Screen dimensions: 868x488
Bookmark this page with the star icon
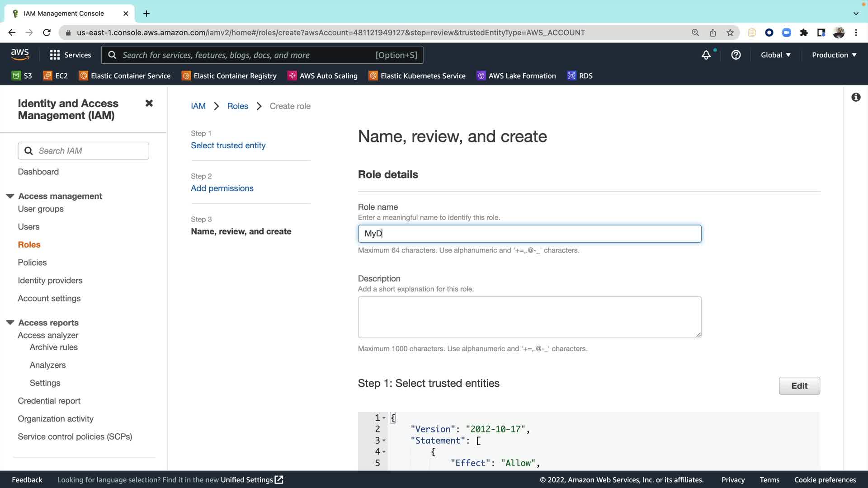(x=730, y=33)
